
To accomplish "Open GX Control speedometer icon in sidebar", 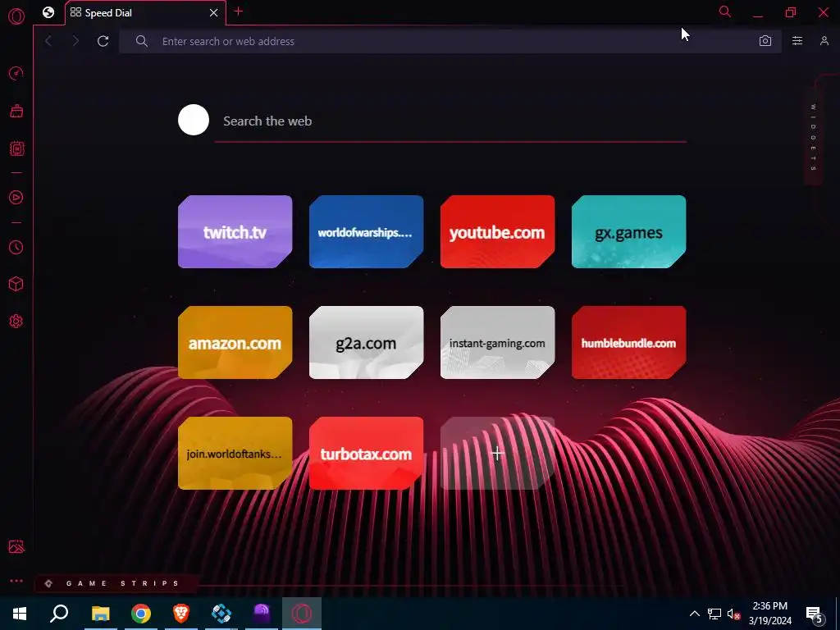I will [16, 73].
